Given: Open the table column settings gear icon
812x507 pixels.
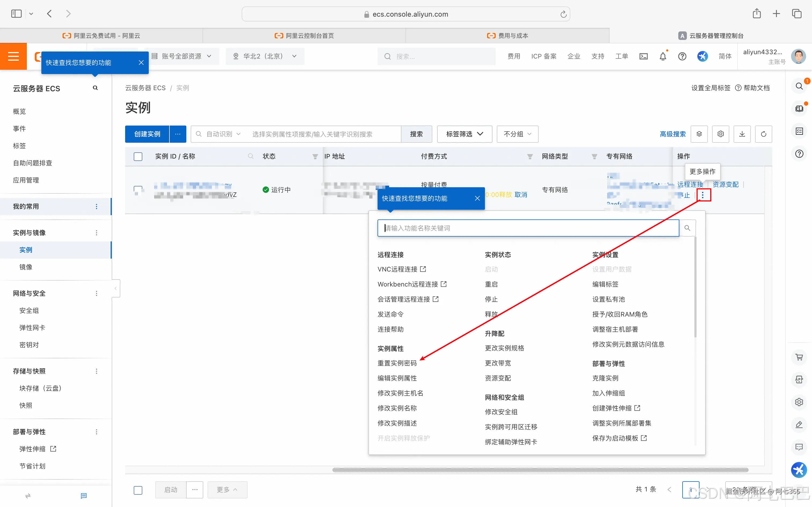Looking at the screenshot, I should tap(721, 134).
